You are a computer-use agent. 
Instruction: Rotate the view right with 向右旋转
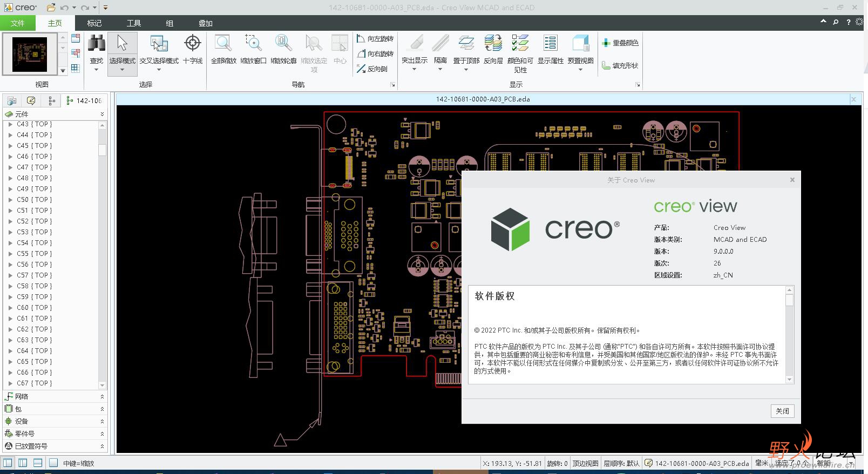coord(375,54)
